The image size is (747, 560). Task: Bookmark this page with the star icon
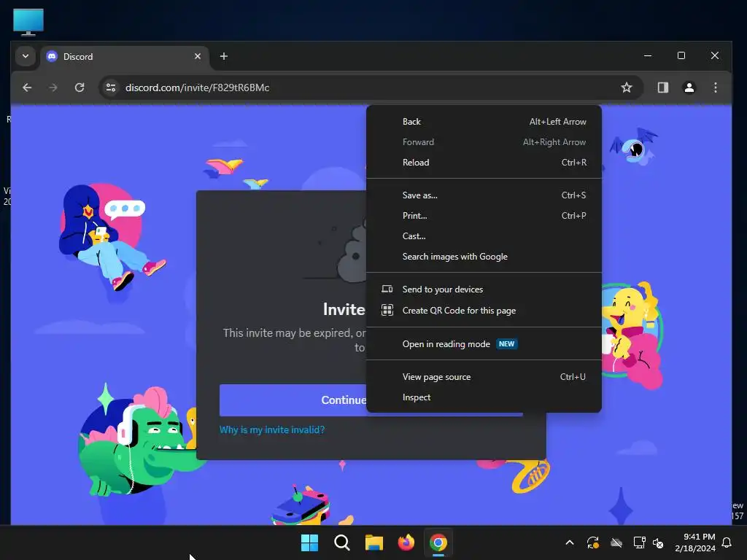point(627,87)
